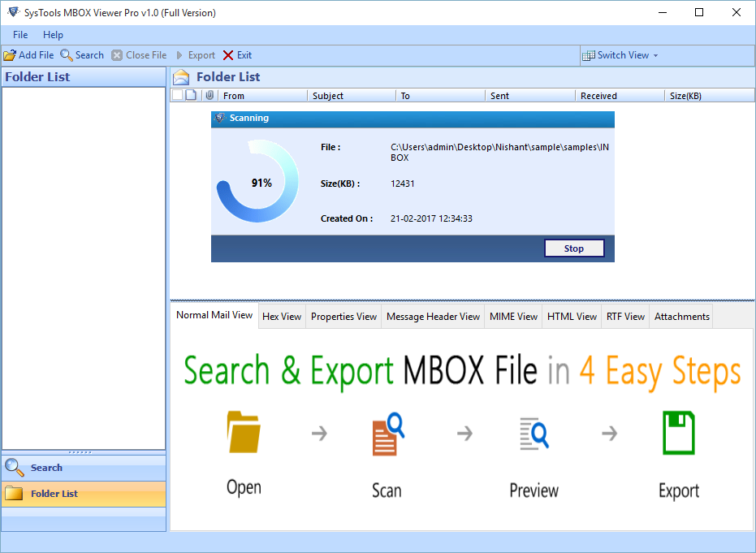Open the File menu
Viewport: 756px width, 553px height.
coord(20,35)
